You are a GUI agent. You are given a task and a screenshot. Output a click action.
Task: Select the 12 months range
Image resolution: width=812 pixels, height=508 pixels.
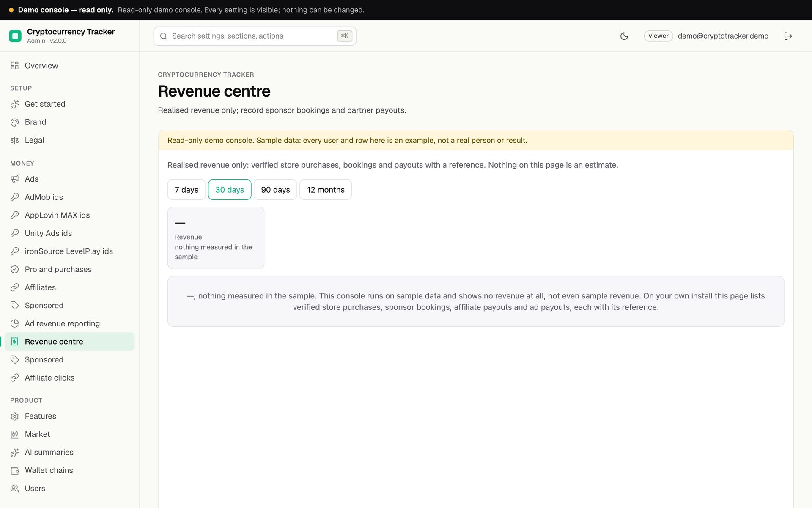tap(326, 190)
